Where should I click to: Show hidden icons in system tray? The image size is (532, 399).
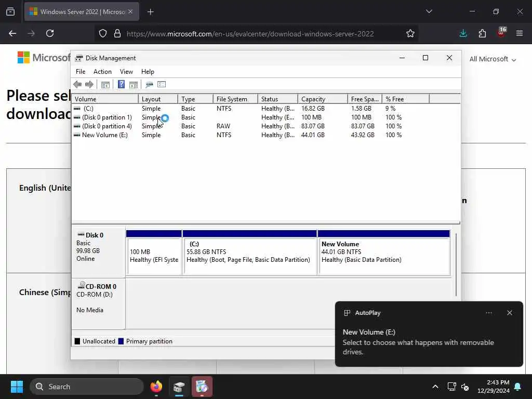pyautogui.click(x=435, y=387)
